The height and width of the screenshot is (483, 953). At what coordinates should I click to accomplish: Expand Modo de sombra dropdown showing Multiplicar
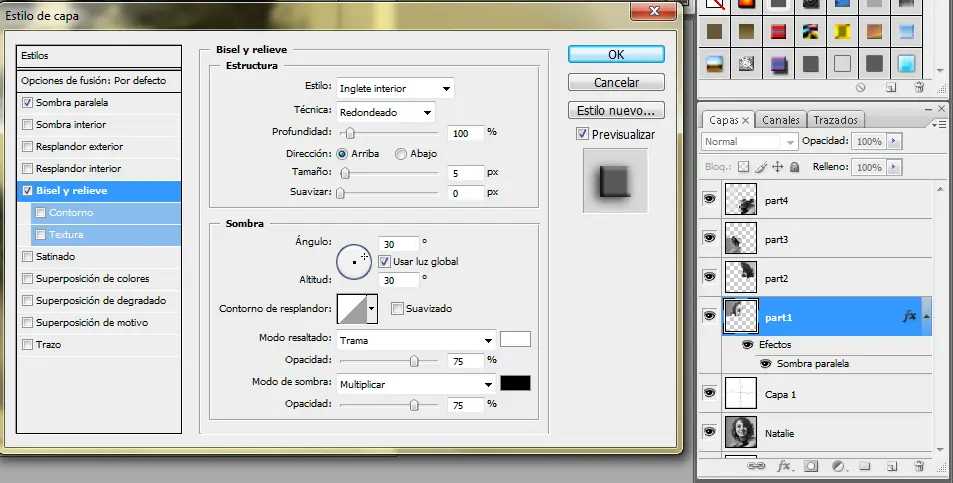click(416, 384)
